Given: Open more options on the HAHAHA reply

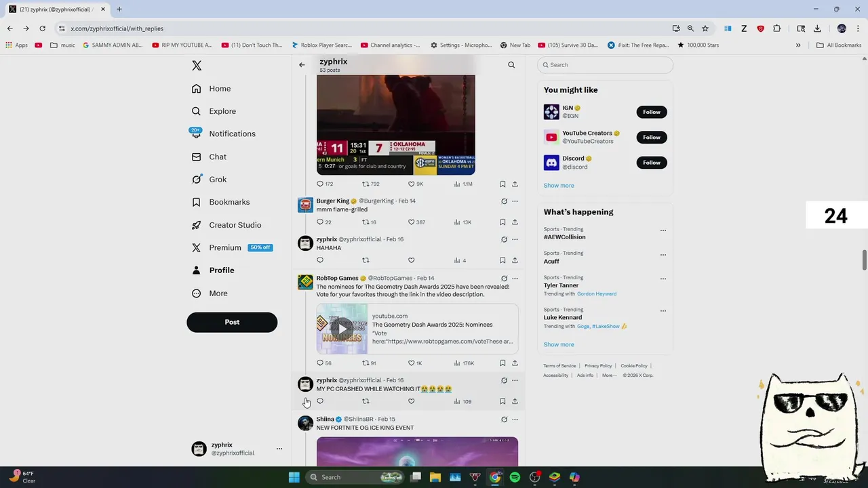Looking at the screenshot, I should [515, 239].
